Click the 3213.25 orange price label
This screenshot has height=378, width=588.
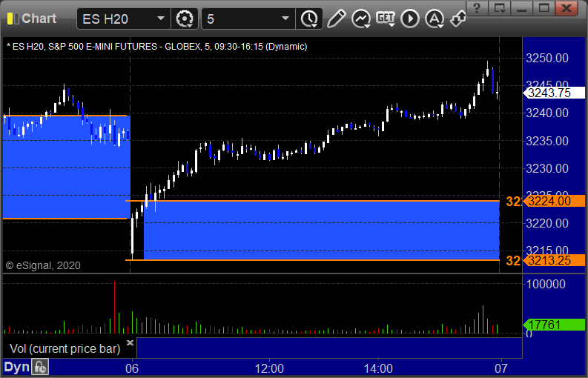(x=554, y=260)
